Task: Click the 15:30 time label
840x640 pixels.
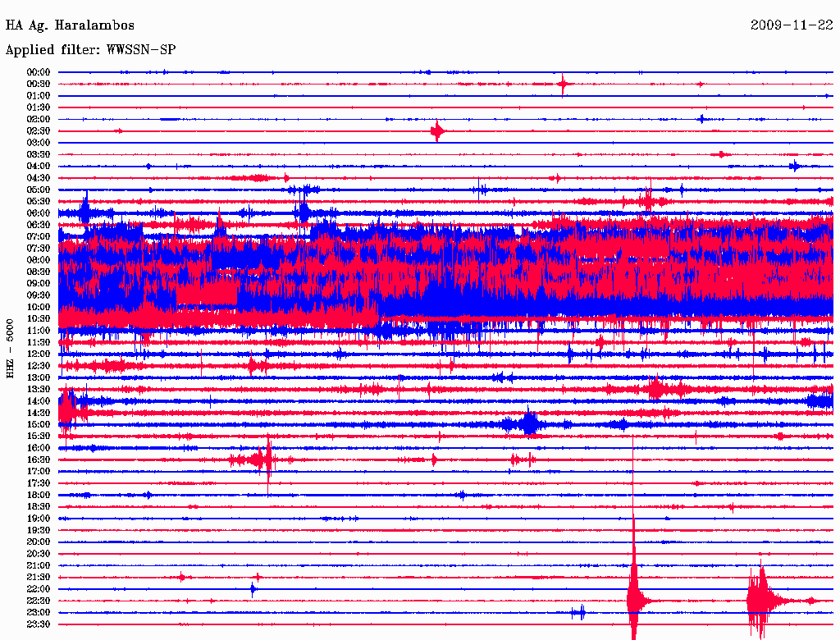Action: point(39,437)
